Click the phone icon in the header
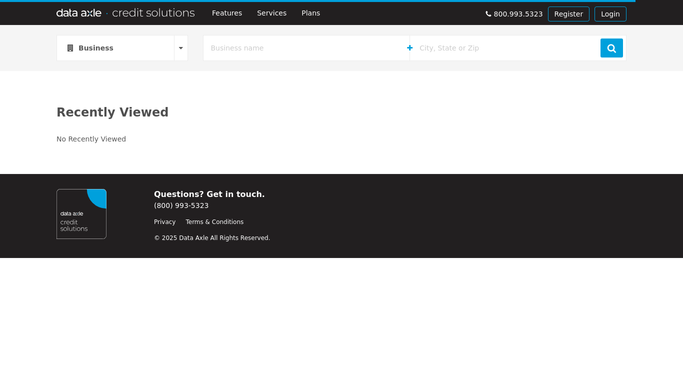 tap(488, 14)
